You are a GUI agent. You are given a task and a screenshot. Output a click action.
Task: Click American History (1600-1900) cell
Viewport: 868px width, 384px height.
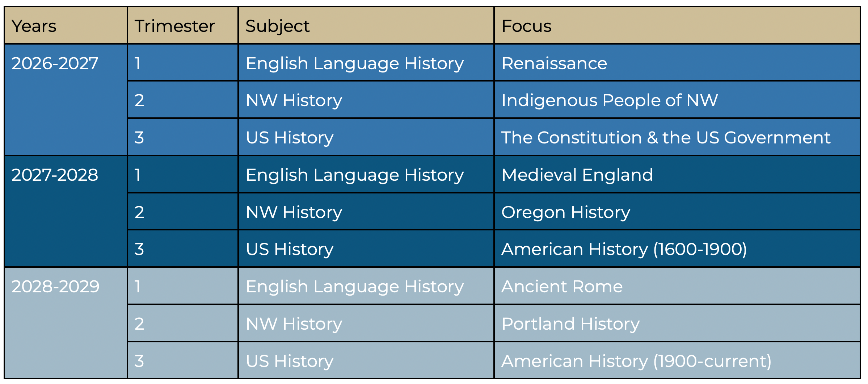677,249
